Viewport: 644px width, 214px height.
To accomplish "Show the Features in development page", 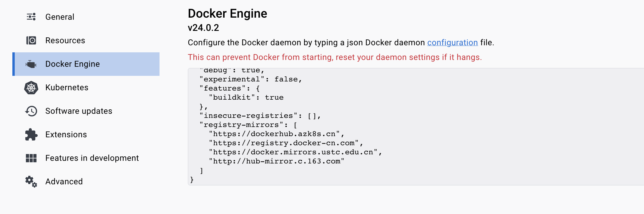I will (92, 158).
